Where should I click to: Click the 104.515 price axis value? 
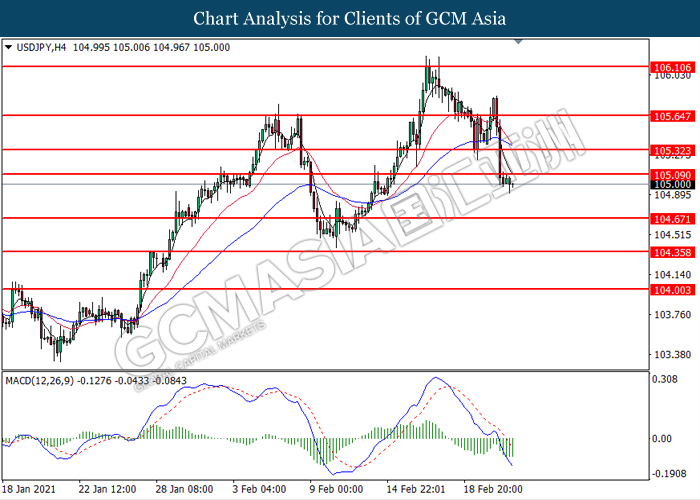coord(672,235)
